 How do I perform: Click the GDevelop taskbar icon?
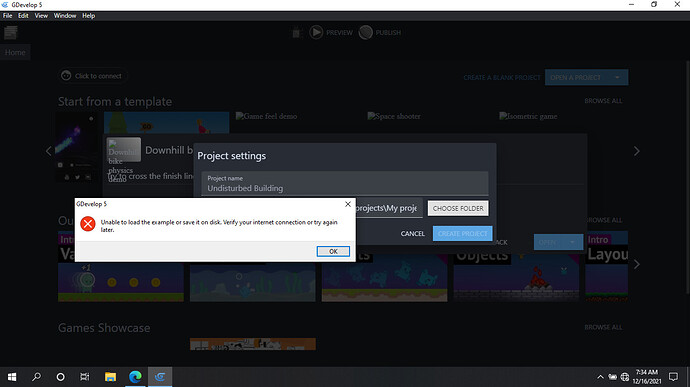pyautogui.click(x=160, y=376)
